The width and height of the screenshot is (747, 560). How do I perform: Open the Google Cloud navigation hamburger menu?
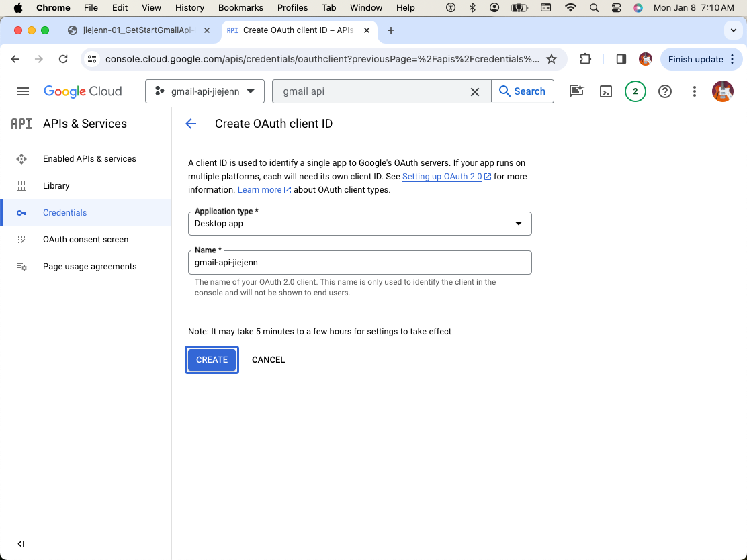(x=22, y=91)
